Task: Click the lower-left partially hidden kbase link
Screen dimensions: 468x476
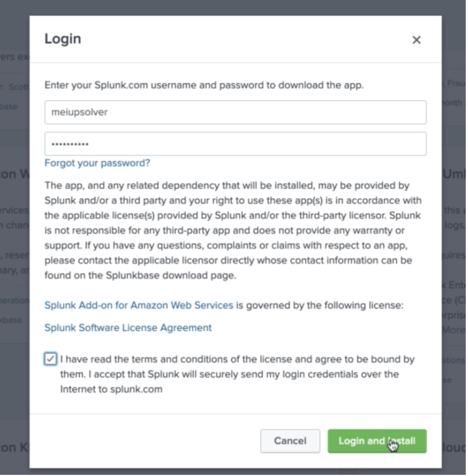Action: point(11,319)
